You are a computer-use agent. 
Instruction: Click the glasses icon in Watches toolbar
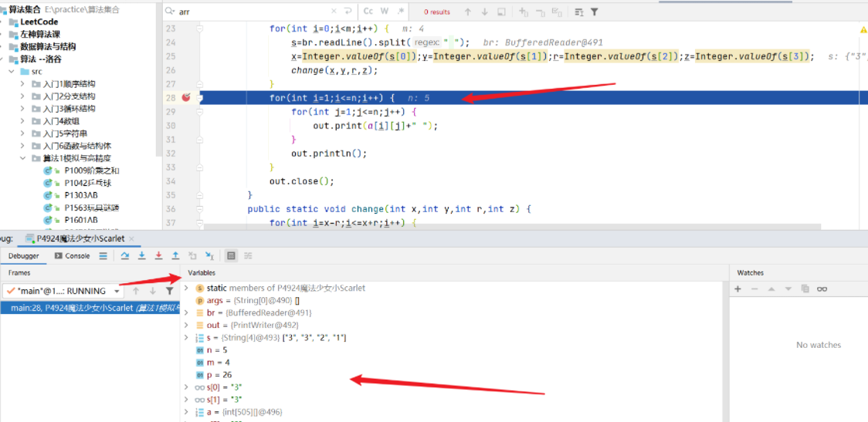[822, 289]
